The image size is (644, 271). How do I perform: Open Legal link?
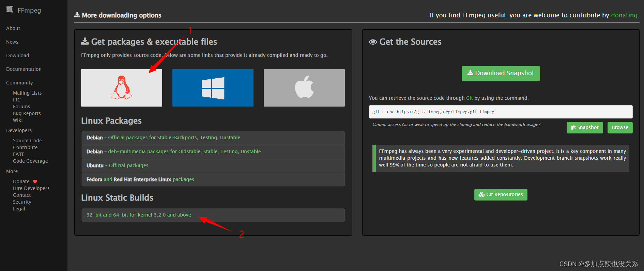click(19, 209)
